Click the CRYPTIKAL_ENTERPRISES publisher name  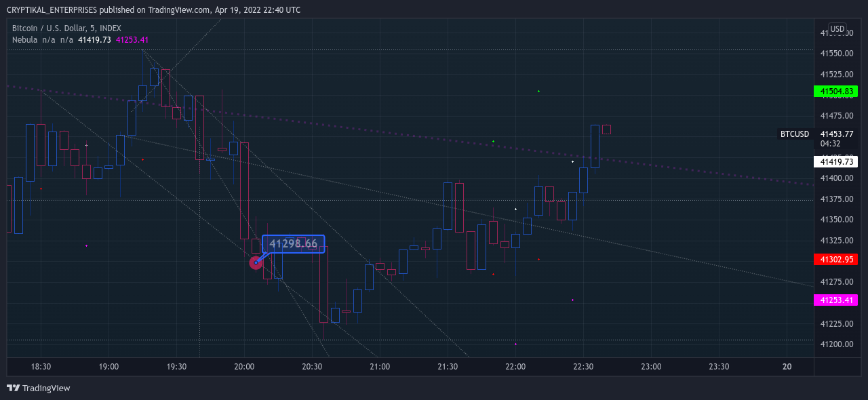[x=52, y=10]
